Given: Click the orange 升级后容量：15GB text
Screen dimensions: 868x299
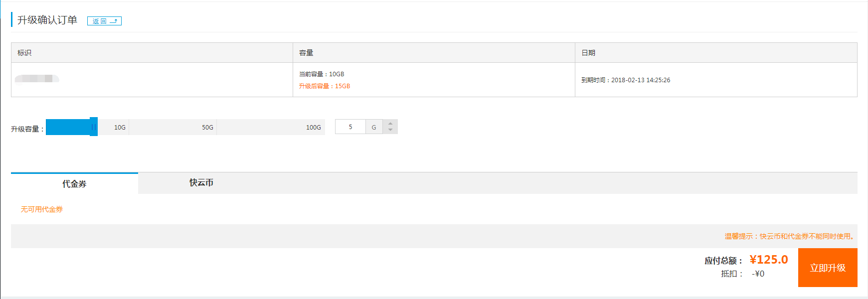Looking at the screenshot, I should pyautogui.click(x=325, y=86).
